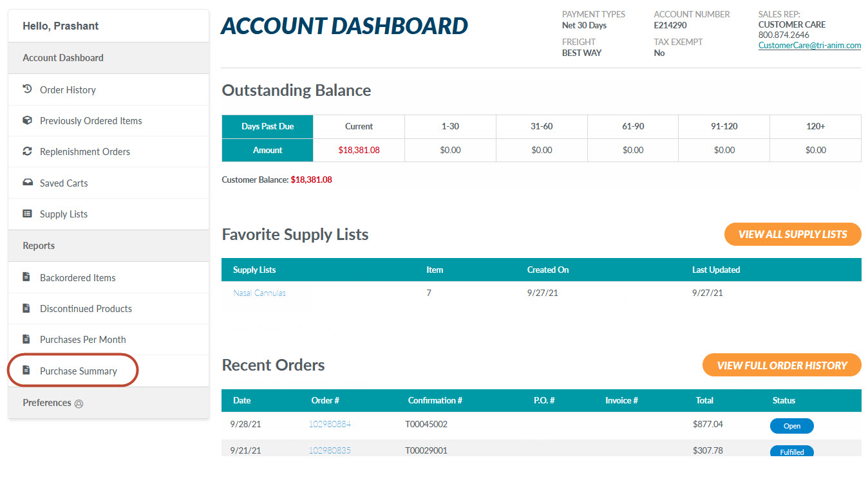The image size is (868, 480).
Task: Click the Previously Ordered Items box icon
Action: coord(27,120)
